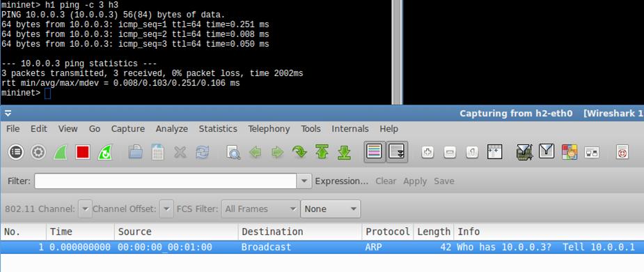Jump to first packet icon
This screenshot has width=644, height=272.
point(322,152)
